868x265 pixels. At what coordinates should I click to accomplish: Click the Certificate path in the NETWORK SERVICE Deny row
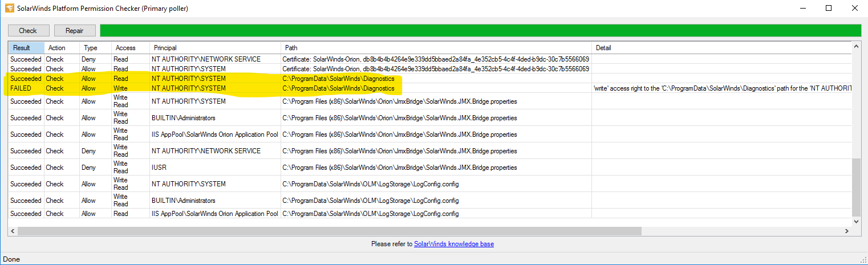point(436,59)
